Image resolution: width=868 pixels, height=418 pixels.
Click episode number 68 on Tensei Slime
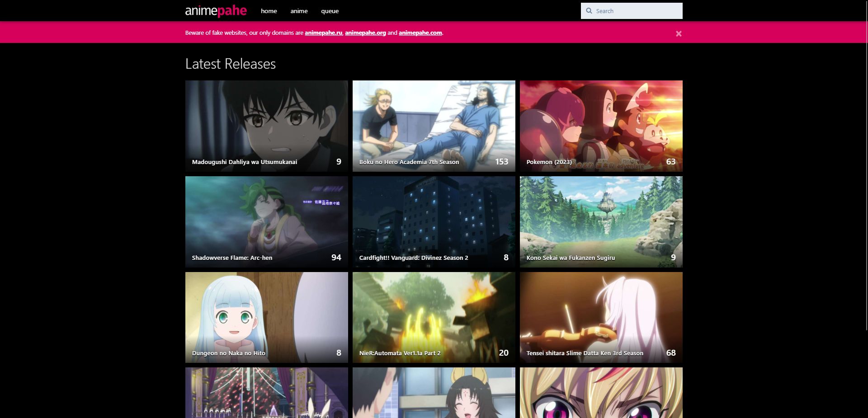(x=671, y=352)
